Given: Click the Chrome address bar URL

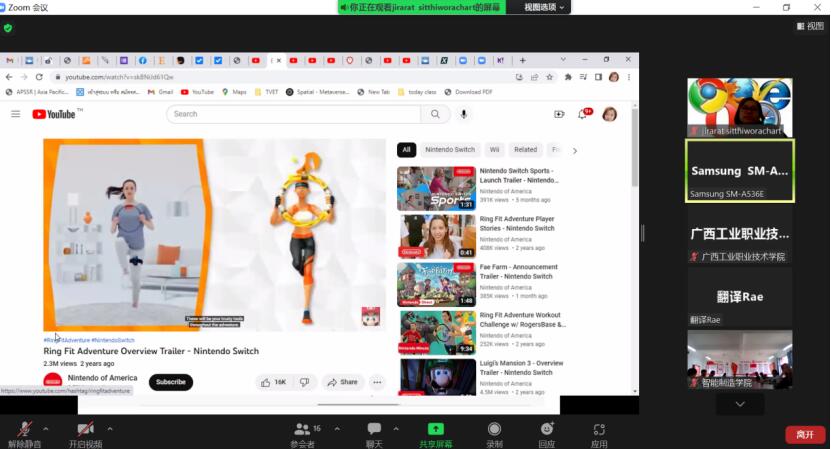Looking at the screenshot, I should (x=119, y=77).
